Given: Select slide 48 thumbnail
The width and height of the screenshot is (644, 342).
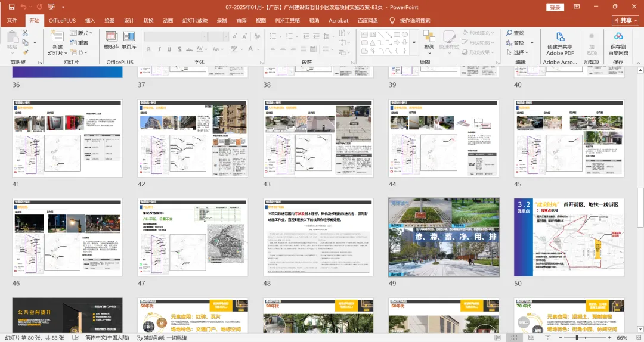Looking at the screenshot, I should click(318, 237).
